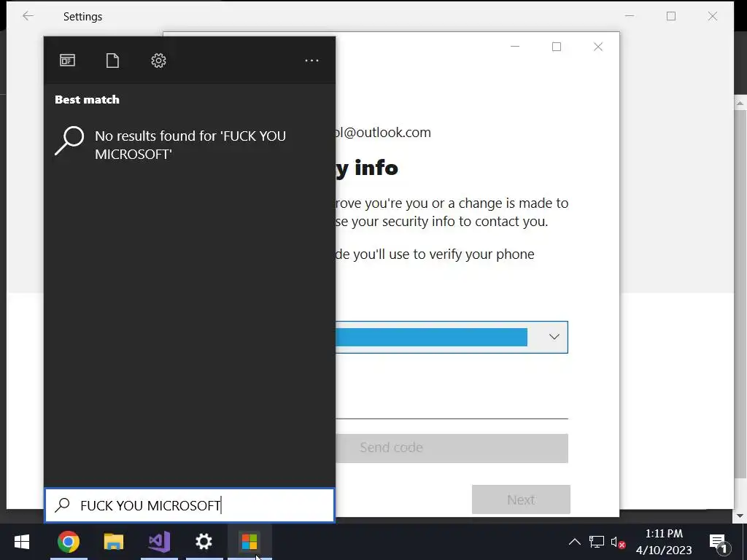Click the 'No results found' search result
Screen dimensions: 747x560
[190, 145]
